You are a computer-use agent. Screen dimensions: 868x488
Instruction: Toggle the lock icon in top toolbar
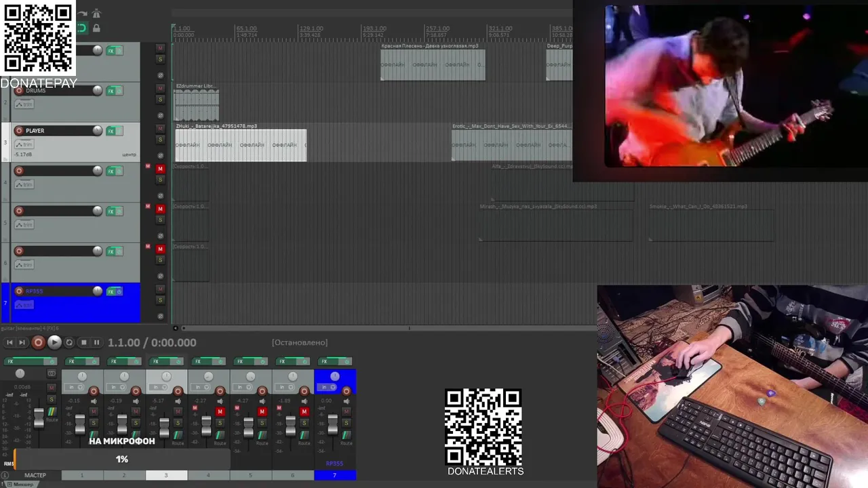[x=96, y=28]
